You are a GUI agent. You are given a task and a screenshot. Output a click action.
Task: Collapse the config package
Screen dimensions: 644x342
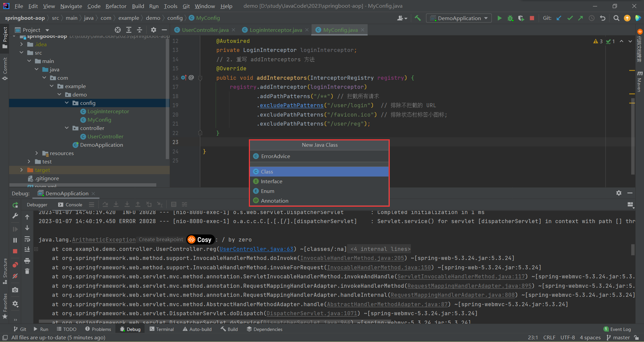(67, 103)
